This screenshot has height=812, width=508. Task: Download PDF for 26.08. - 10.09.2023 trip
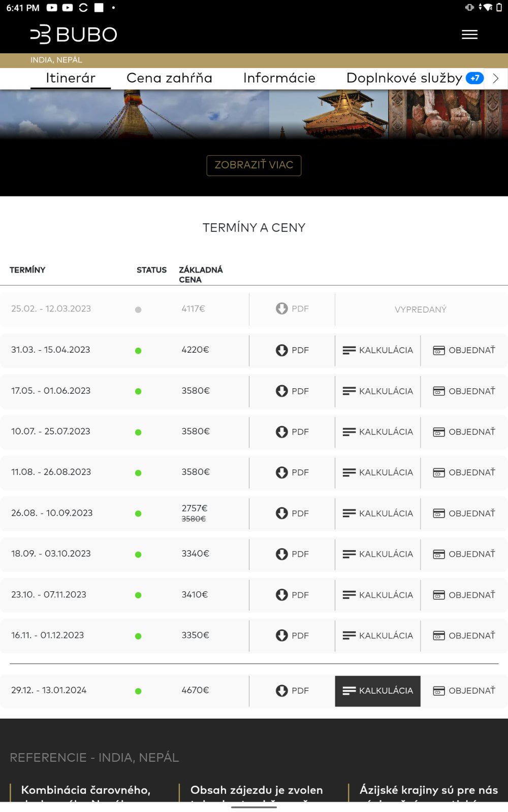pyautogui.click(x=292, y=513)
